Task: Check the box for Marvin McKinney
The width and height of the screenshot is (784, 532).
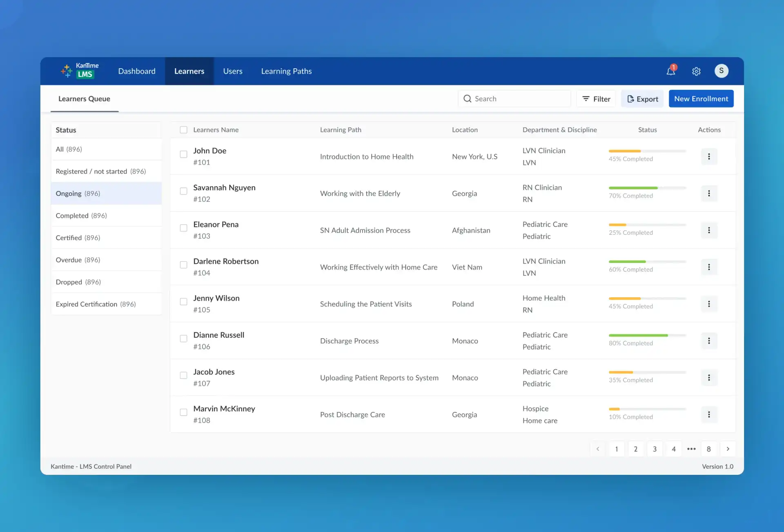Action: 184,412
